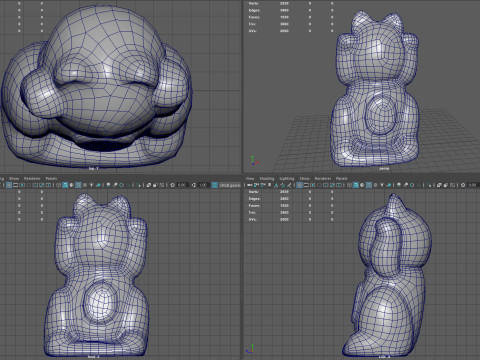480x360 pixels.
Task: Open Camera Attributes from side view toolbar
Action: tap(263, 185)
